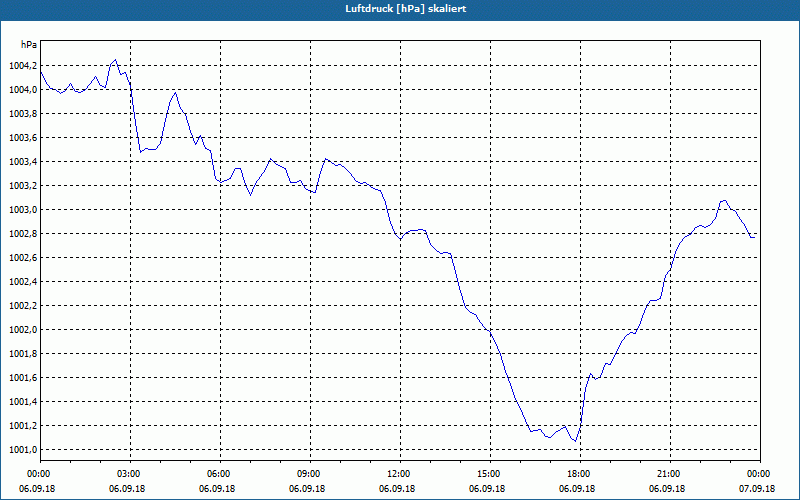The image size is (800, 500).
Task: Click the curve's highest peak just before 03:00
Action: (x=115, y=60)
